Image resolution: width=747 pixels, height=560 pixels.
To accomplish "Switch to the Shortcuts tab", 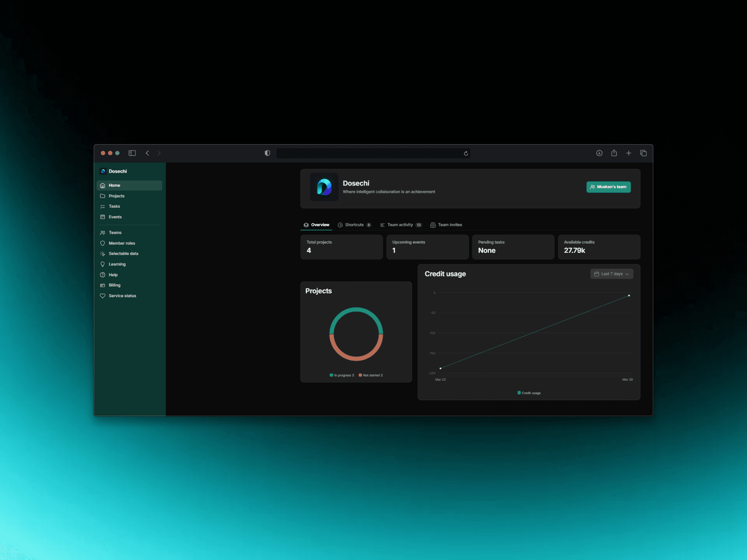I will (x=354, y=225).
